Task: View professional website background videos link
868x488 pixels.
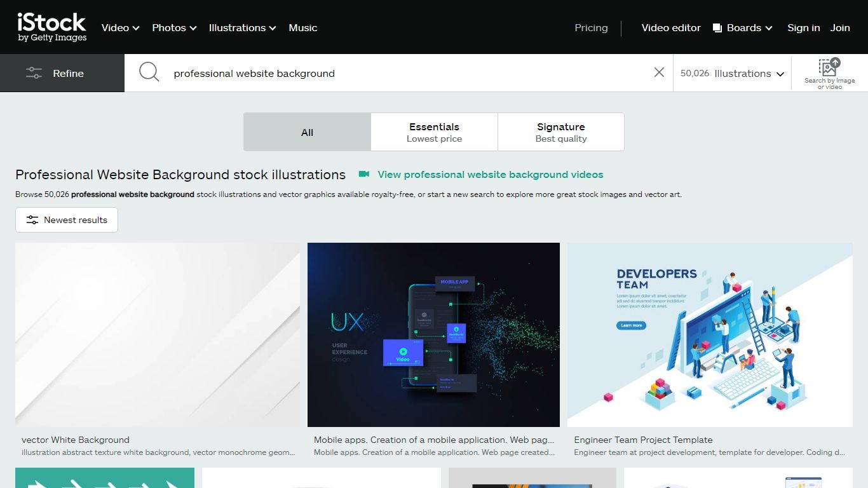Action: coord(490,174)
